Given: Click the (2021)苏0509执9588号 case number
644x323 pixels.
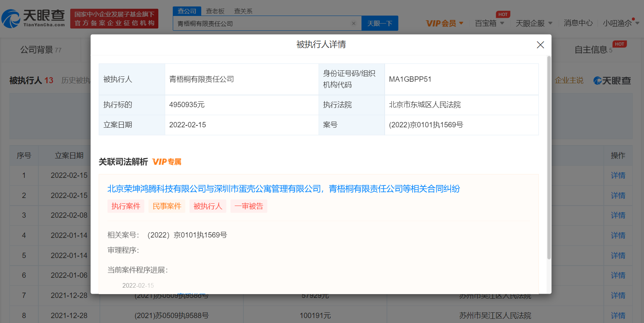Looking at the screenshot, I should coord(172,316).
